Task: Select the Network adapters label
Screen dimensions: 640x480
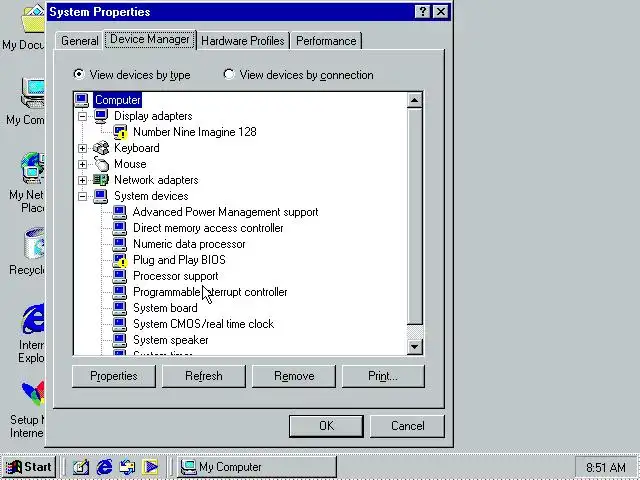Action: (156, 180)
